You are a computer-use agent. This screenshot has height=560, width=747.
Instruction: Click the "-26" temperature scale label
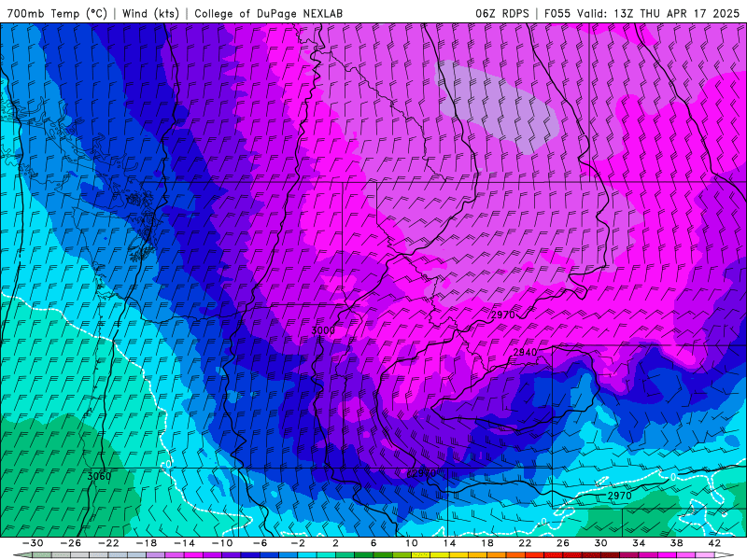[71, 543]
